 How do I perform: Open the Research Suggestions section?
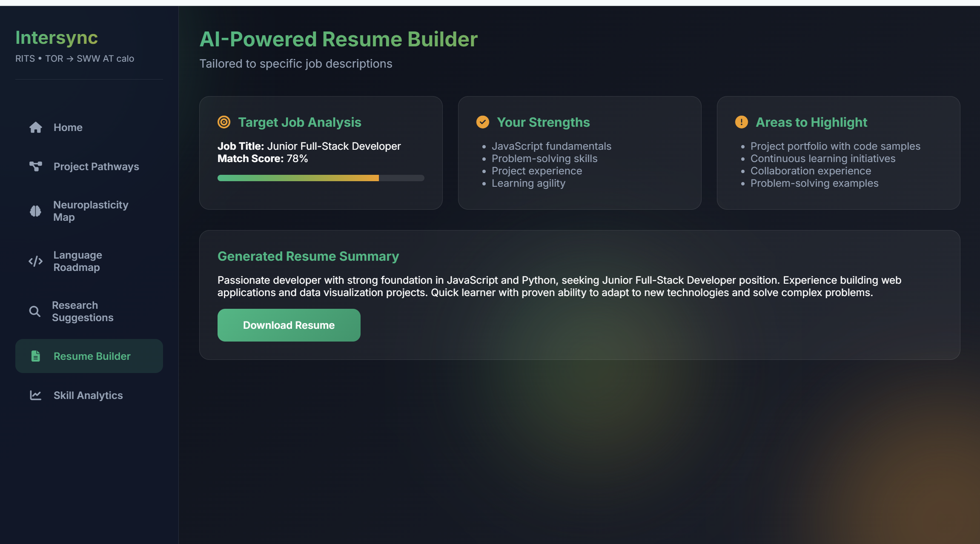83,311
